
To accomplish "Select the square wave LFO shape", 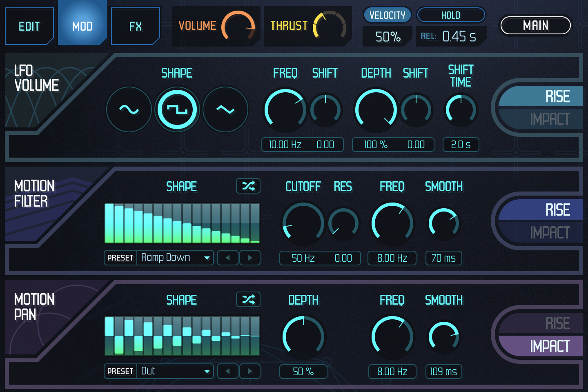I will click(177, 109).
